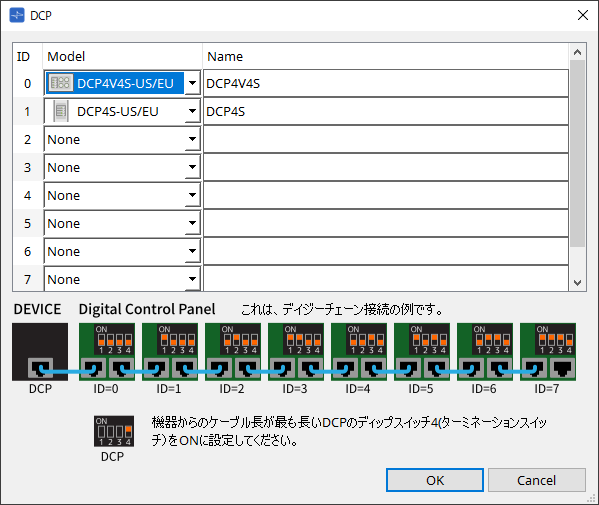The width and height of the screenshot is (599, 505).
Task: Click the DIP switch block on the ID=6 board
Action: pos(493,339)
